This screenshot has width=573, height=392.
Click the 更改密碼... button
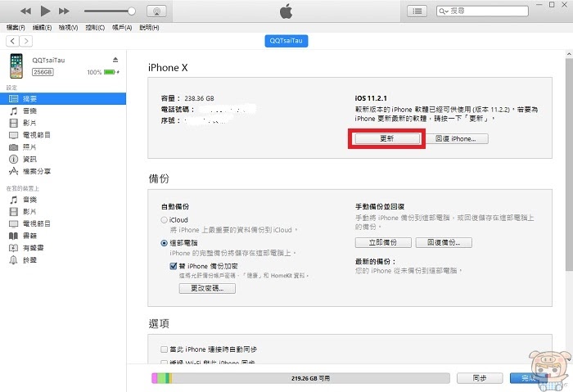(207, 288)
